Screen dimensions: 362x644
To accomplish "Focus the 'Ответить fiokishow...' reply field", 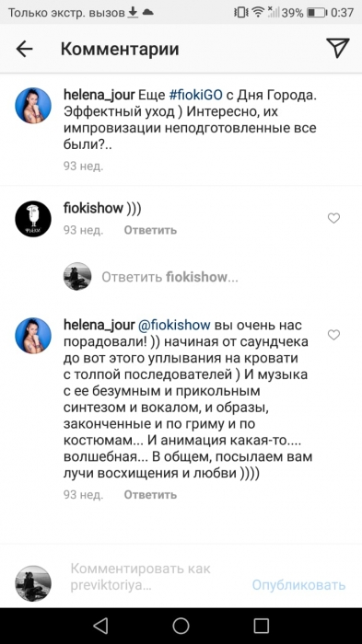I will click(x=169, y=277).
